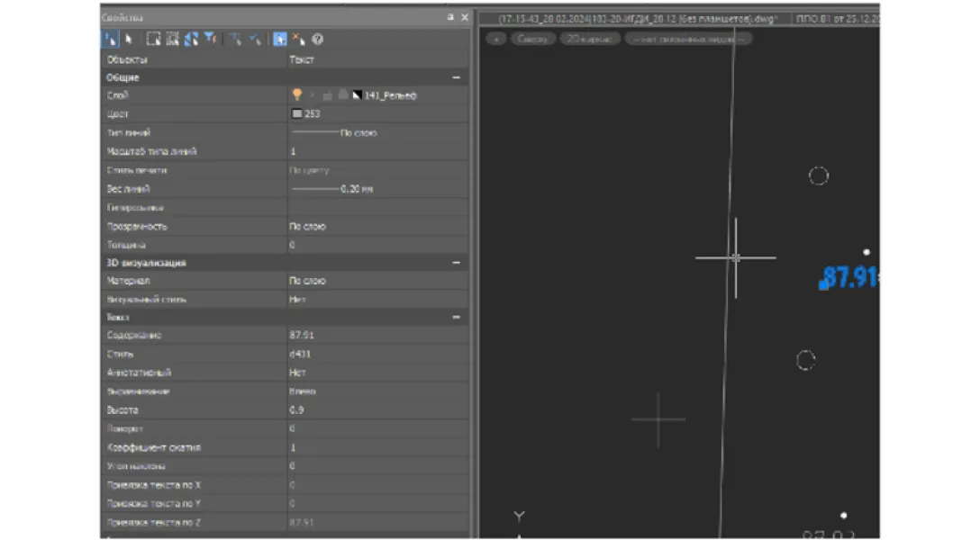Click the pin icon in Properties panel header

pyautogui.click(x=450, y=18)
